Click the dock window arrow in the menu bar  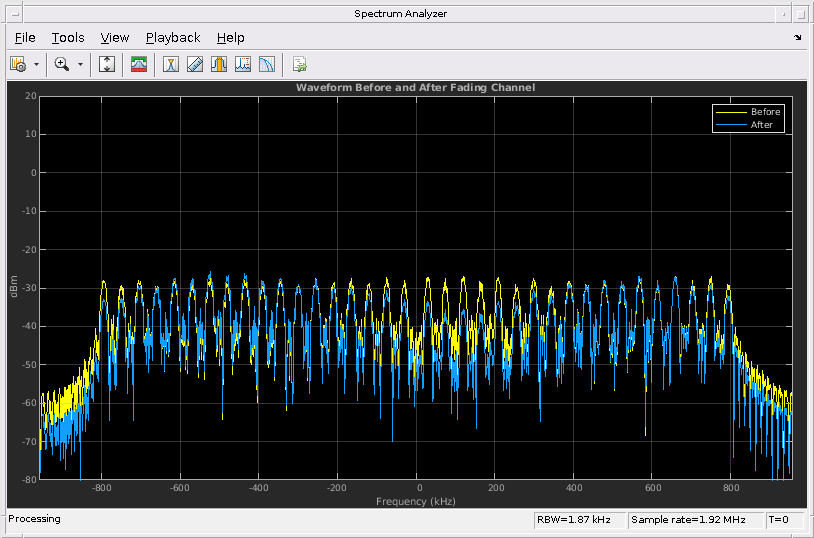pyautogui.click(x=798, y=38)
